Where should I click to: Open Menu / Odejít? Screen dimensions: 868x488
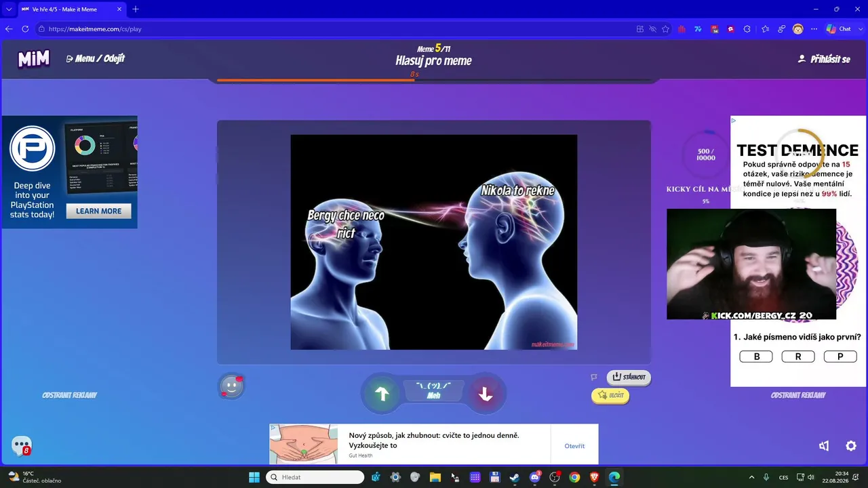pyautogui.click(x=96, y=59)
